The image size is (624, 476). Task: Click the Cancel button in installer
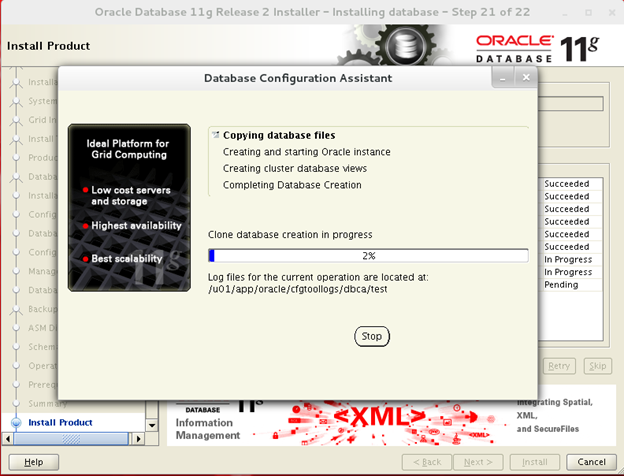(x=591, y=462)
